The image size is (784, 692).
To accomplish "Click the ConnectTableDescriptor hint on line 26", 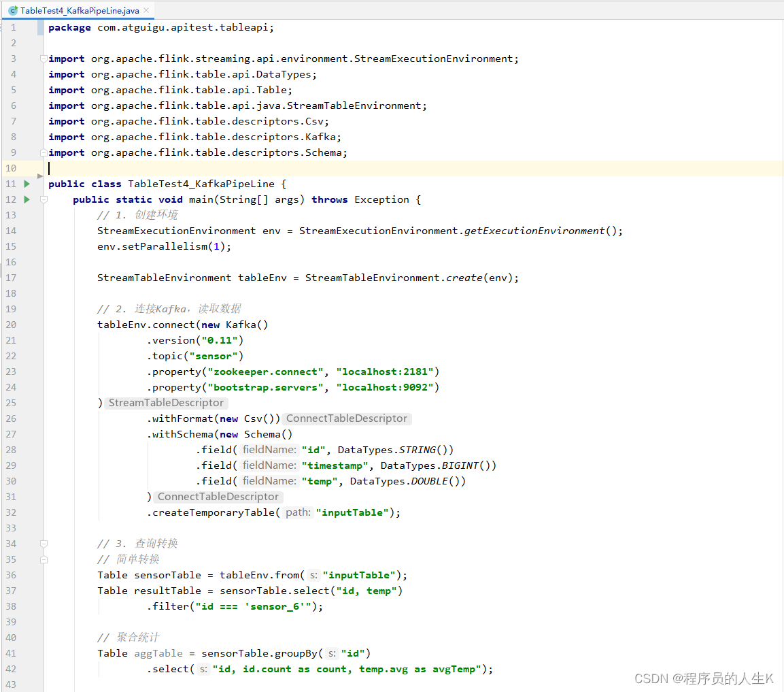I will [x=347, y=418].
